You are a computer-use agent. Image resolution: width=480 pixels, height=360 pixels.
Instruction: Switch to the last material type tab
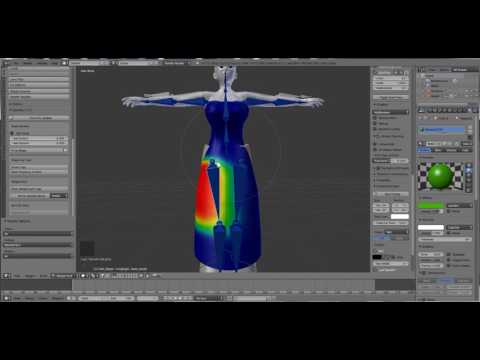click(x=465, y=150)
